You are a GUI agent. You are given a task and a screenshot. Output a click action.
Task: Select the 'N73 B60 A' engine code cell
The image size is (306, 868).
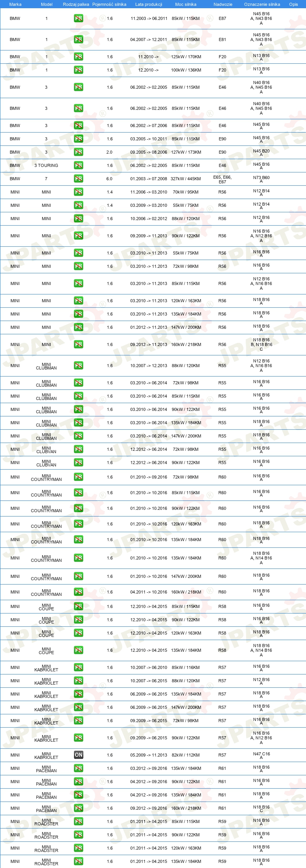click(261, 179)
